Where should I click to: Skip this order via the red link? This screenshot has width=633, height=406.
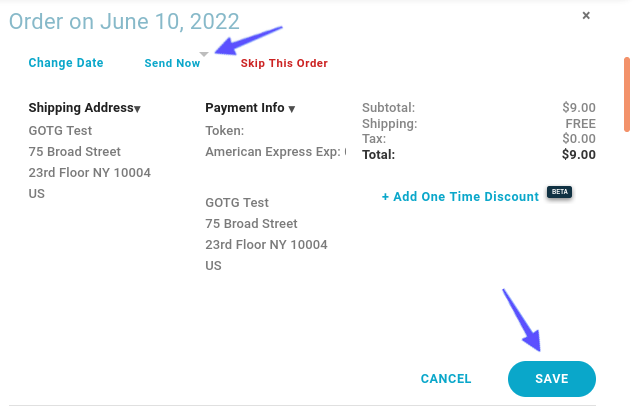(x=284, y=63)
